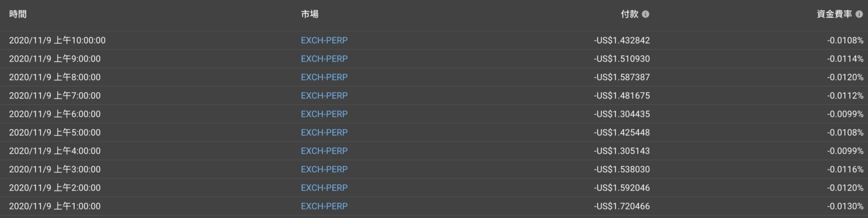The height and width of the screenshot is (218, 868).
Task: Open EXCH-PERP link in the 上午3:00:00 row
Action: [x=324, y=169]
